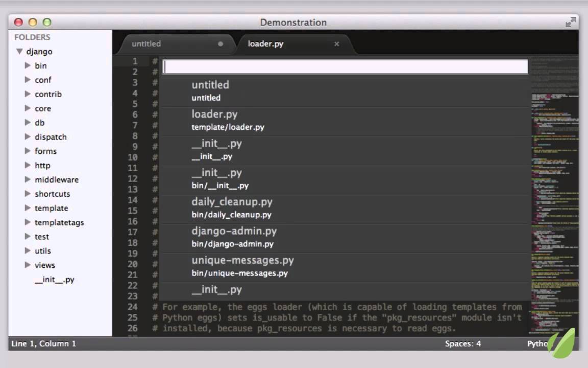Image resolution: width=588 pixels, height=368 pixels.
Task: Open the Python syntax selector
Action: pos(538,343)
